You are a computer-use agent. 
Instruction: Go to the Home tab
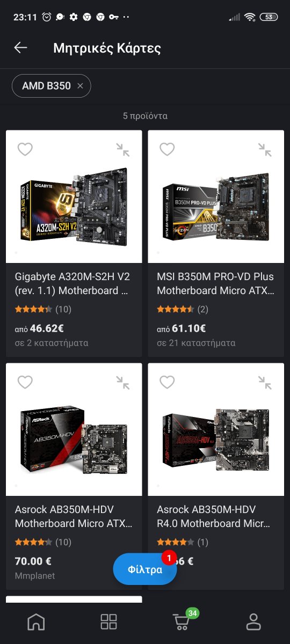pyautogui.click(x=36, y=622)
